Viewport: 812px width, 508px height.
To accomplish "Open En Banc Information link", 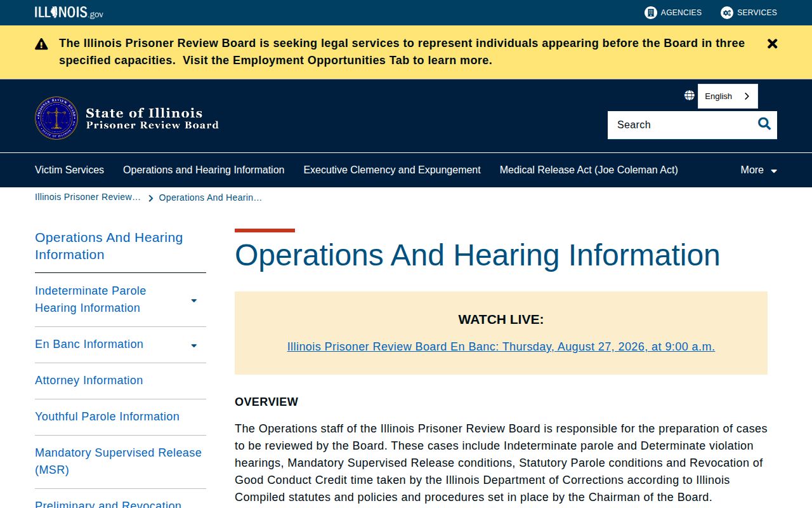I will pos(89,344).
